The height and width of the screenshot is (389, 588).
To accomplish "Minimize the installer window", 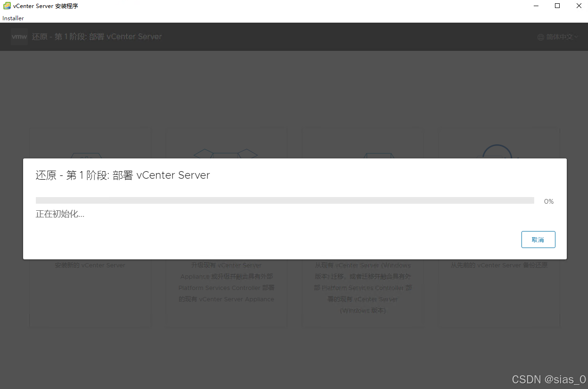I will [x=536, y=6].
